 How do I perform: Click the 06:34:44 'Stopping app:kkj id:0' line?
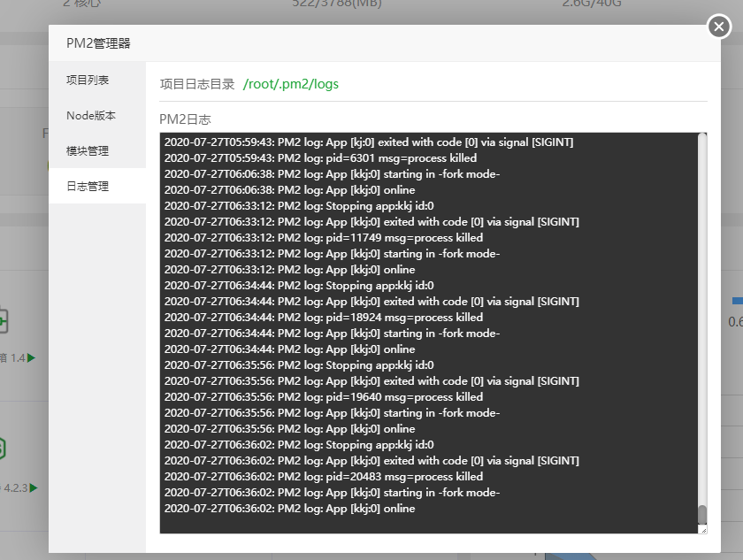[299, 285]
